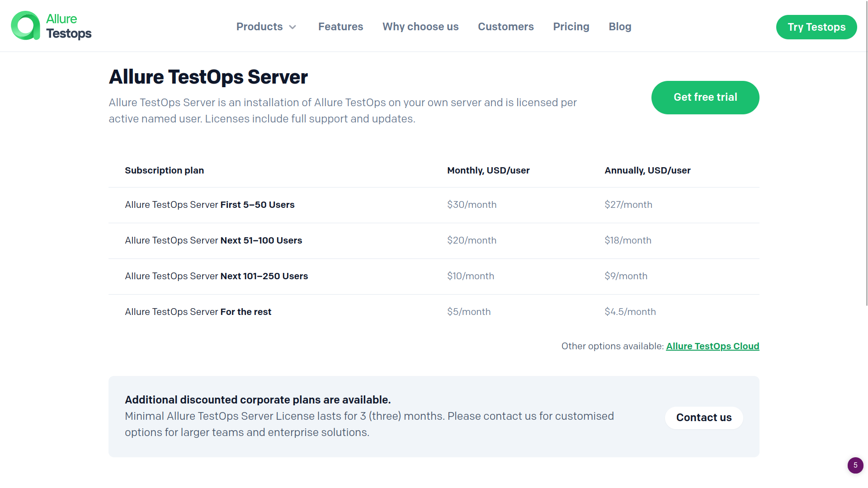Open the Blog page
Image resolution: width=868 pixels, height=488 pixels.
pos(620,27)
